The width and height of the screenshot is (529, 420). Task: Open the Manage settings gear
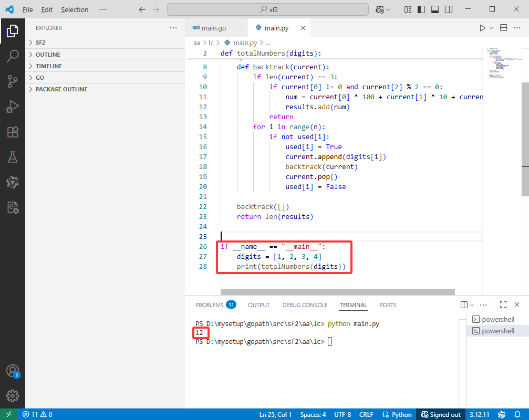pos(13,396)
